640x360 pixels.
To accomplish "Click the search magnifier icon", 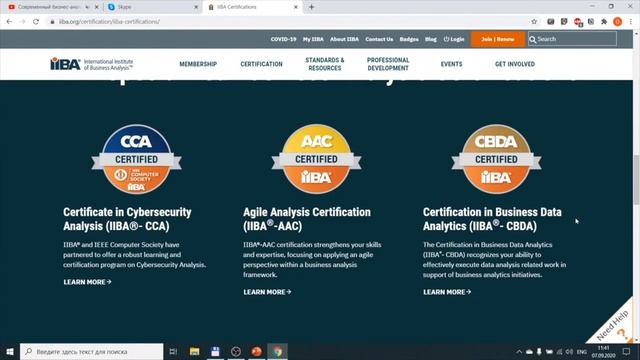I will (x=533, y=40).
